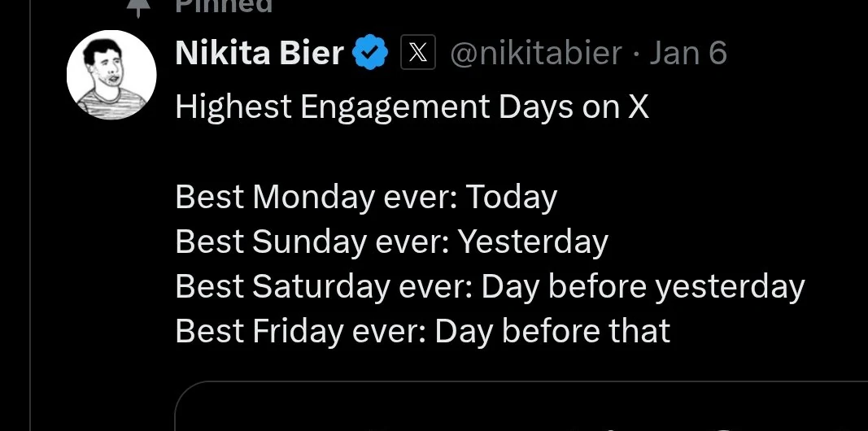Click the Best Sunday ever line
Viewport: 868px width, 431px height.
tap(392, 242)
